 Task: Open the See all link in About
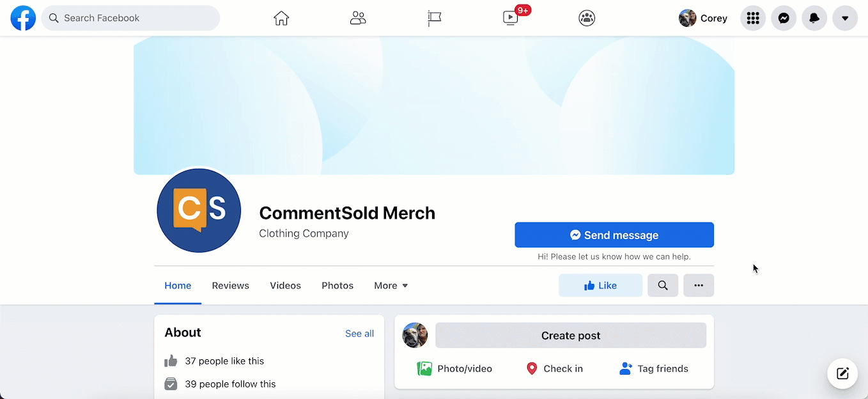pyautogui.click(x=359, y=333)
